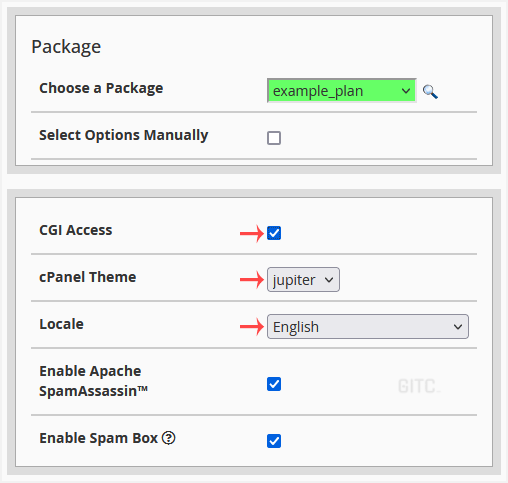Click the Enable Apache SpamAssassin label
The width and height of the screenshot is (508, 483).
point(93,381)
